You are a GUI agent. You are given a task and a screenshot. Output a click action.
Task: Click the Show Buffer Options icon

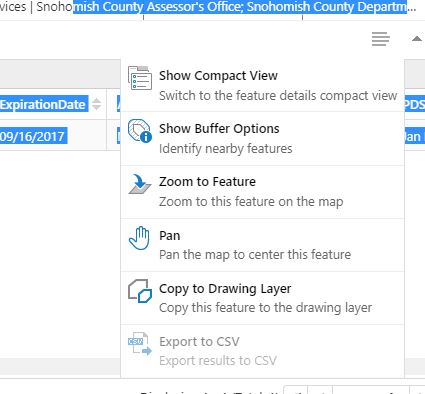click(140, 131)
